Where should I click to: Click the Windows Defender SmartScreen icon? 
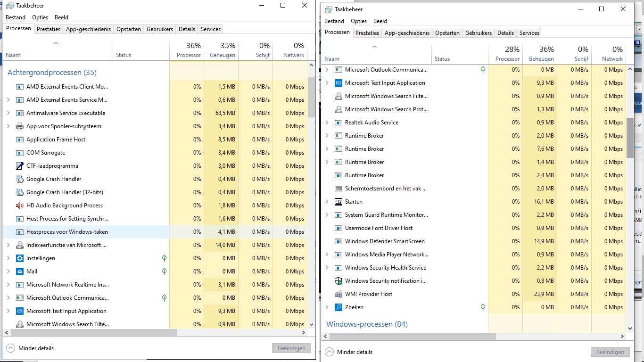click(x=339, y=241)
